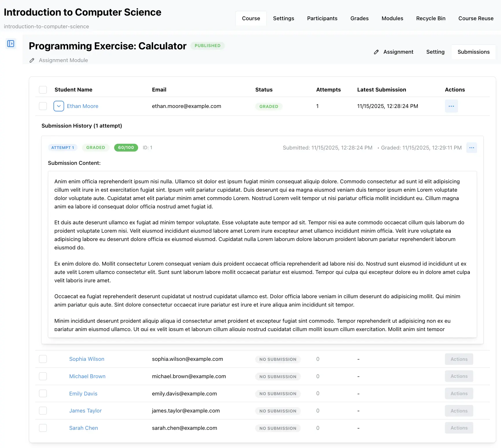Viewport: 501px width, 448px height.
Task: Click the ATTEMPT 1 badge
Action: [63, 148]
